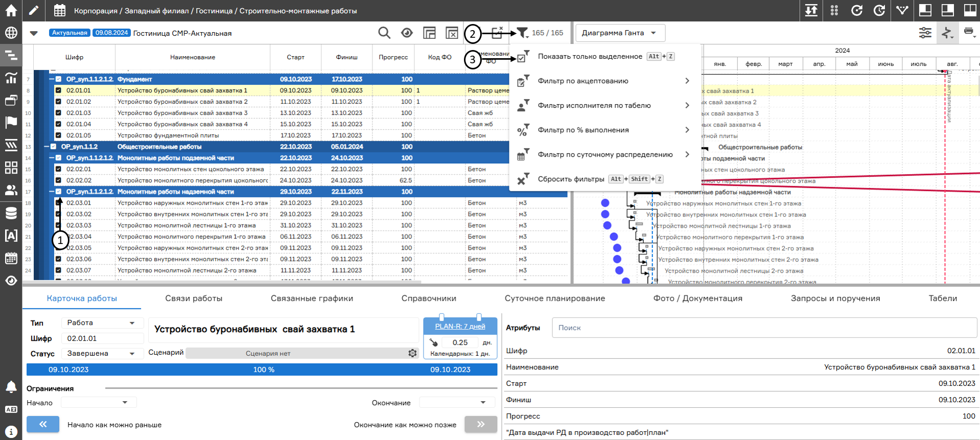Open the dashboard tiles icon in sidebar
Image resolution: width=980 pixels, height=440 pixels.
pyautogui.click(x=11, y=167)
